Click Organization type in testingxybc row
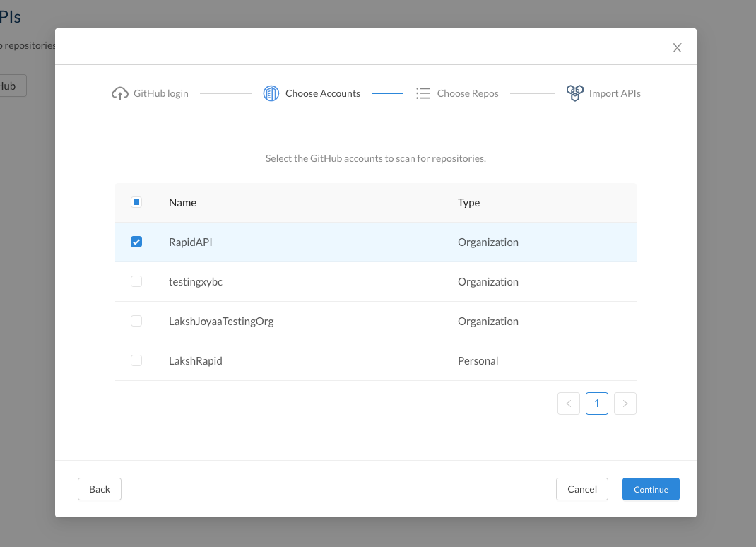Screen dimensions: 756x547 [x=488, y=282]
